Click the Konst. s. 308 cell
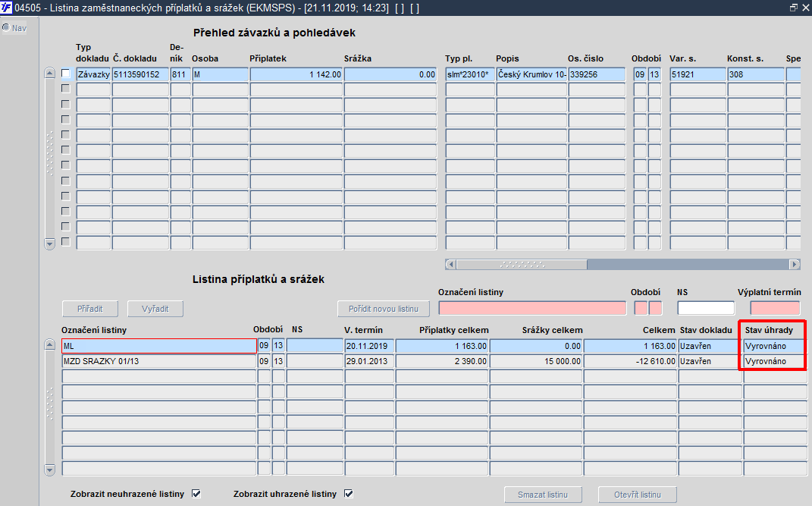This screenshot has height=506, width=812. pyautogui.click(x=756, y=74)
